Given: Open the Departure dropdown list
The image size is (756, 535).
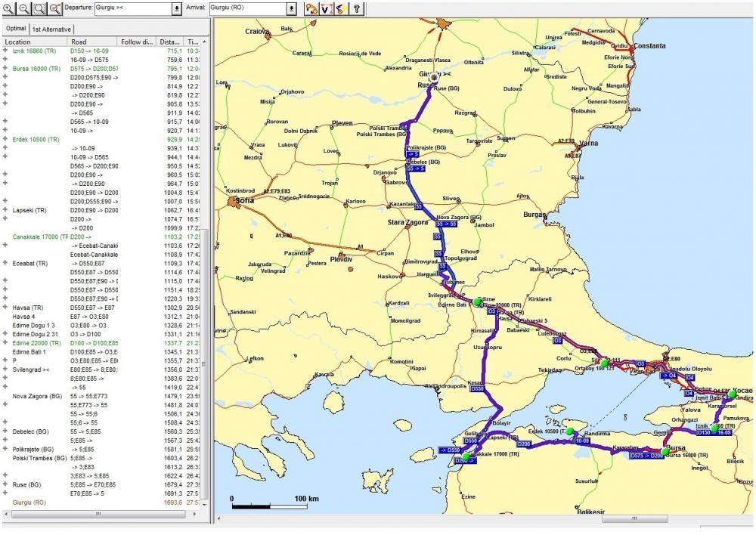Looking at the screenshot, I should (x=177, y=8).
